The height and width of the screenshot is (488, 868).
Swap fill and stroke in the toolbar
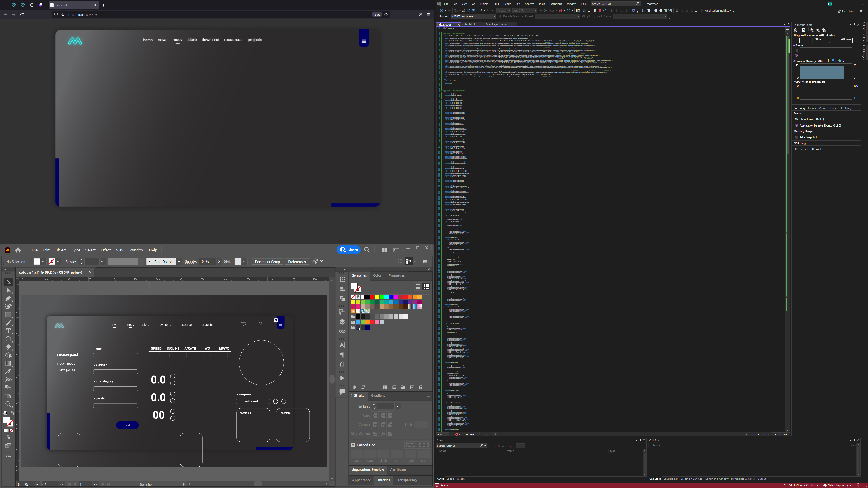coord(12,413)
